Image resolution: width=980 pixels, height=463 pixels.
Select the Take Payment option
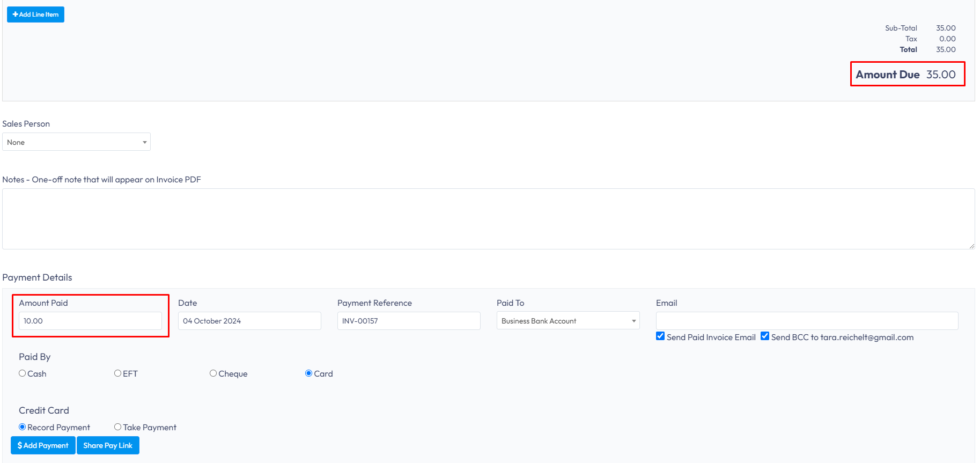117,427
